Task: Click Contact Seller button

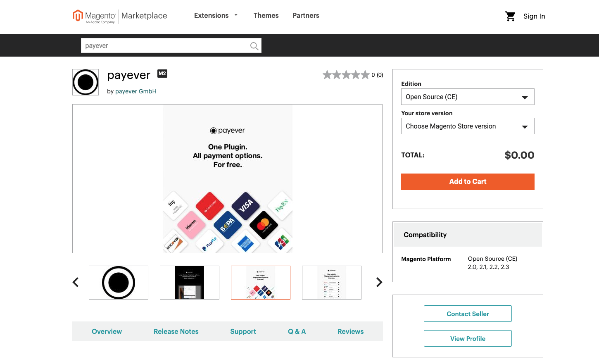Action: [468, 314]
